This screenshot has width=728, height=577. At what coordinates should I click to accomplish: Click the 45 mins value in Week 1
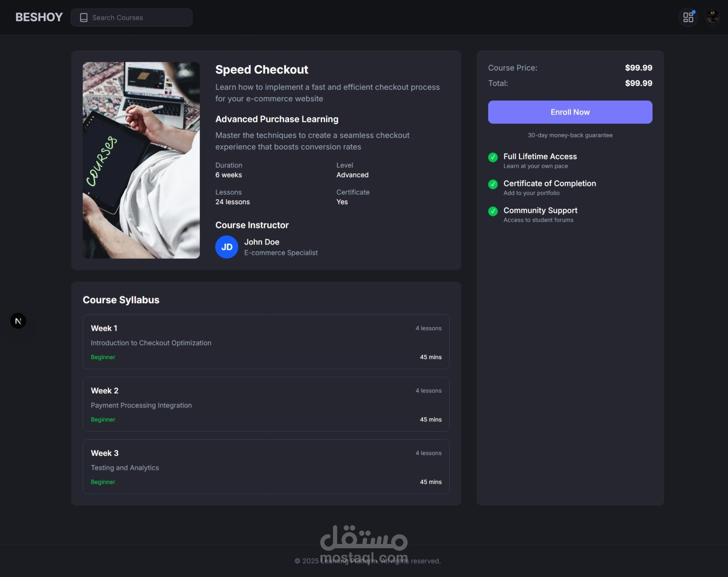point(431,357)
